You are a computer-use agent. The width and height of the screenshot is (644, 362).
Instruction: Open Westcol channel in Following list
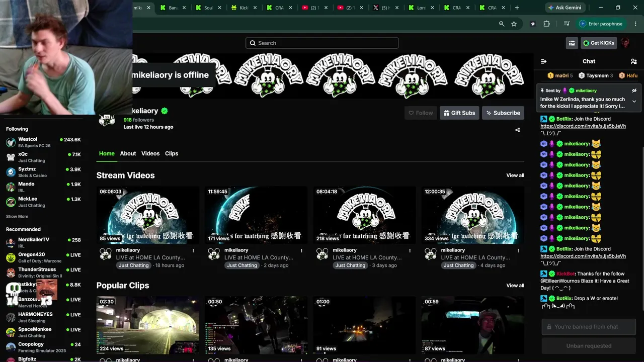click(x=43, y=142)
